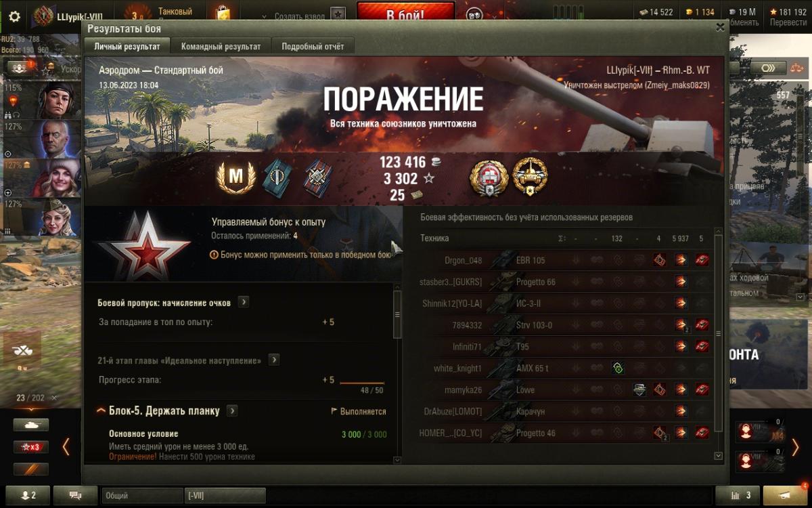Click the EBR 105 destroyed-vehicle skull icon
812x508 pixels.
[702, 260]
